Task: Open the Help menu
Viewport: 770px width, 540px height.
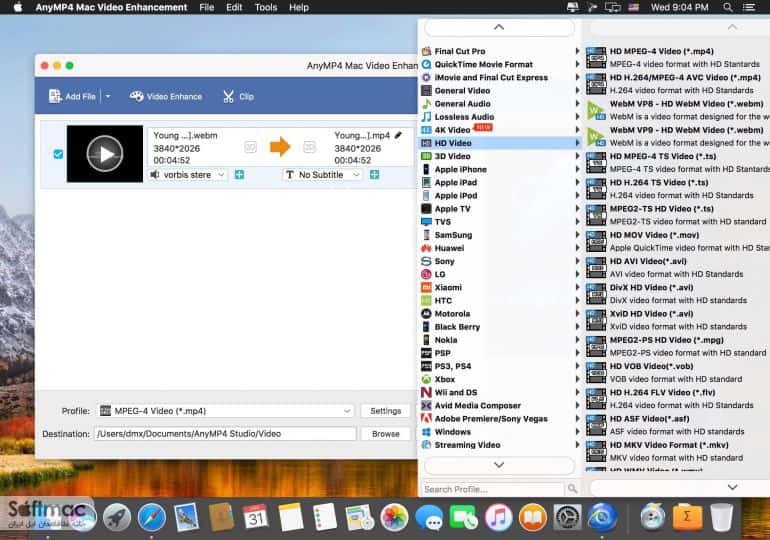Action: 299,7
